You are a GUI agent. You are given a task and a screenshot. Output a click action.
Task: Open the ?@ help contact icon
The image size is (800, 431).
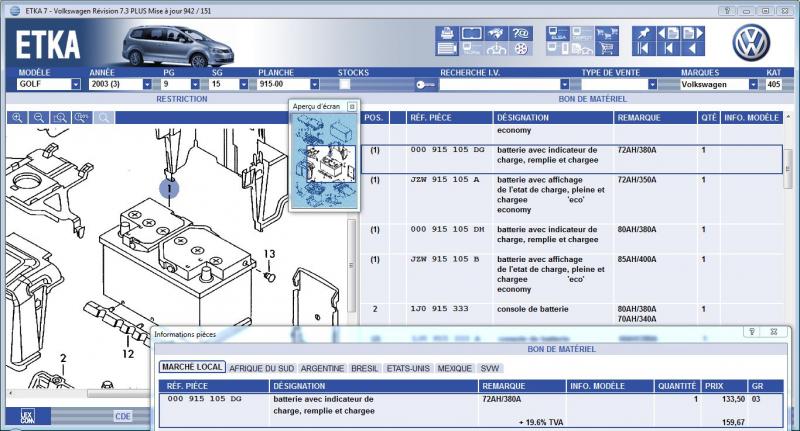tap(520, 34)
